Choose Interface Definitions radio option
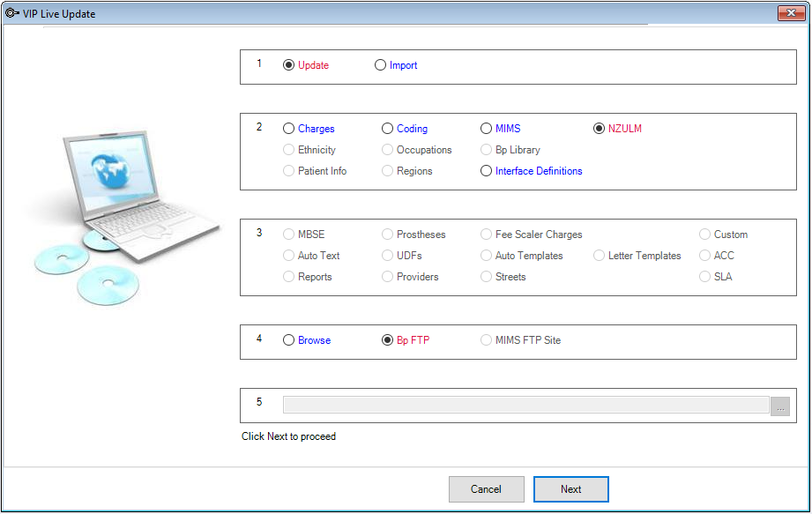 click(x=486, y=171)
